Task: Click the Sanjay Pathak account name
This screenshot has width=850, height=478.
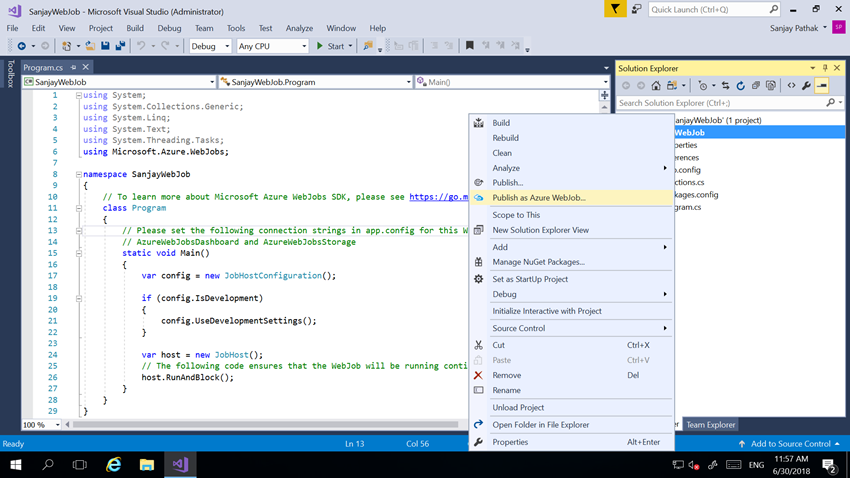Action: 794,28
